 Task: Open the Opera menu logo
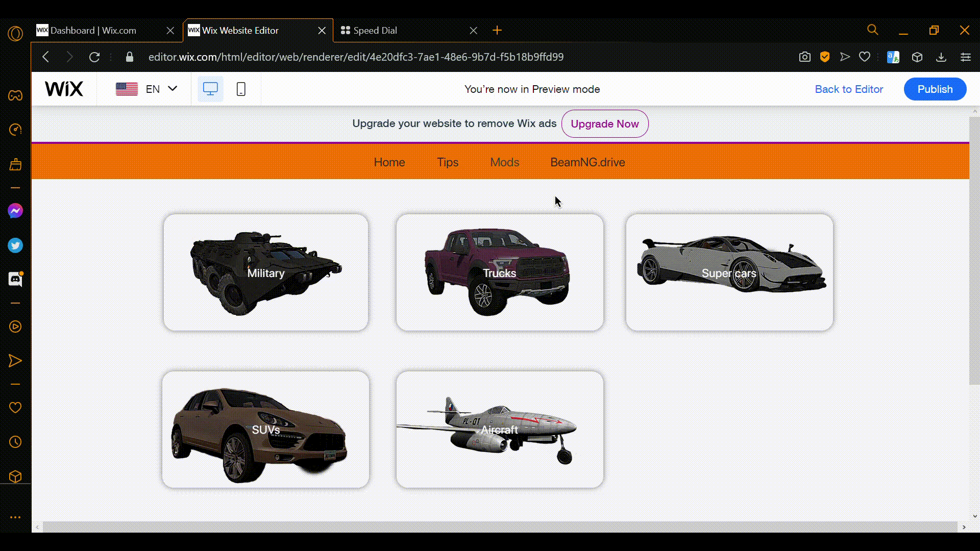point(15,34)
